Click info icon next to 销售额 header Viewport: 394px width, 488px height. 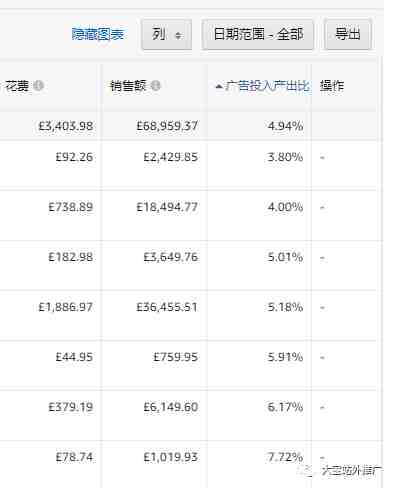pos(155,86)
